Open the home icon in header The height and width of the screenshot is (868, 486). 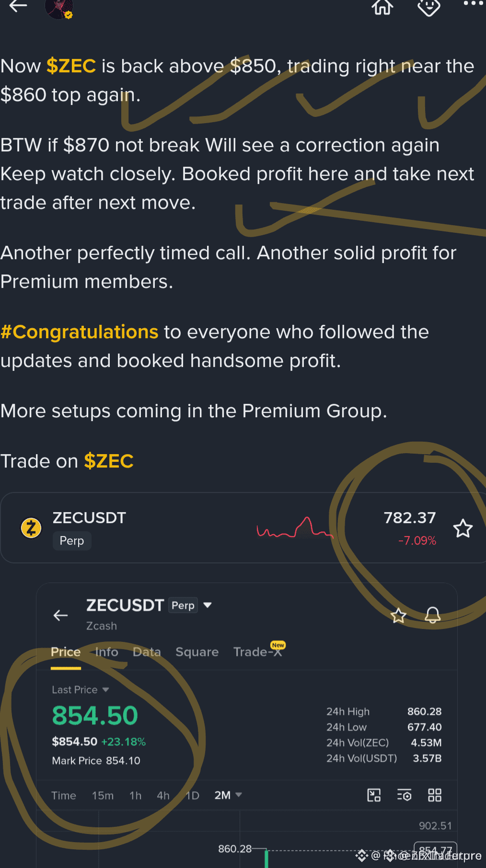[382, 6]
